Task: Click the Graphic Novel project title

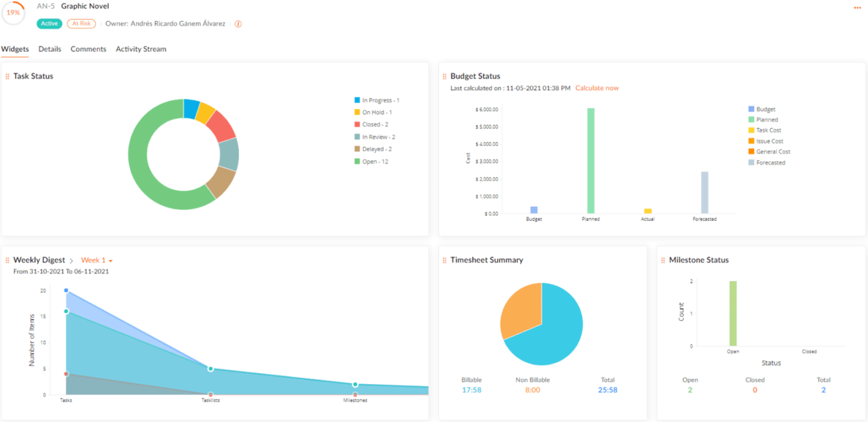Action: tap(85, 6)
